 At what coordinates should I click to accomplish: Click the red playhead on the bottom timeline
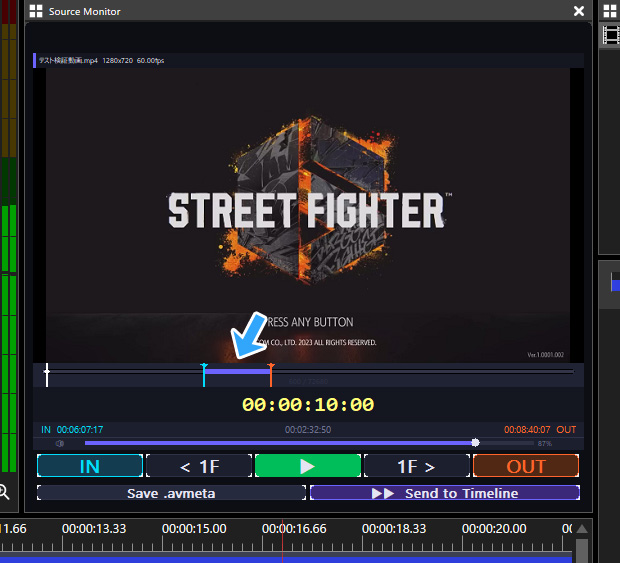(282, 541)
